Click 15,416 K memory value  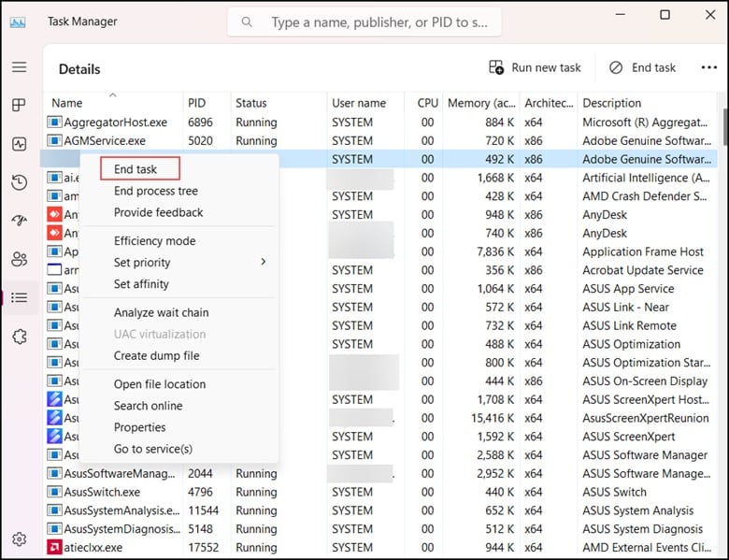[493, 418]
